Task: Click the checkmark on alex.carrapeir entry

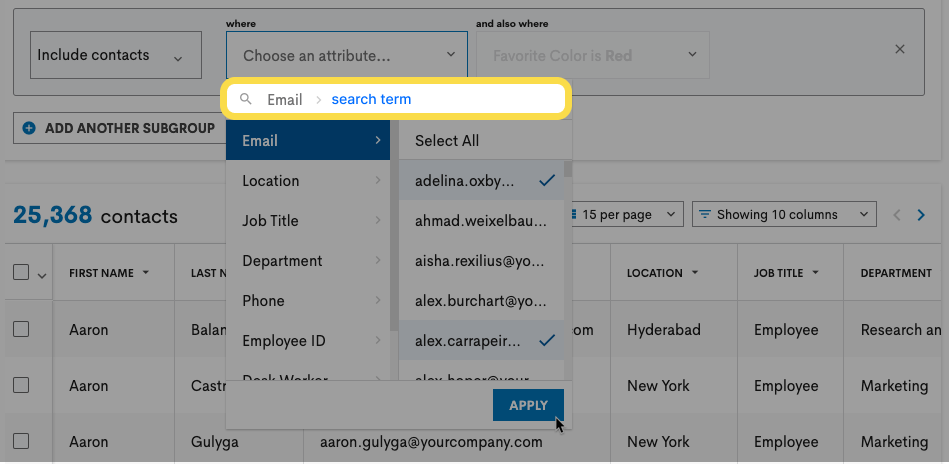Action: 547,341
